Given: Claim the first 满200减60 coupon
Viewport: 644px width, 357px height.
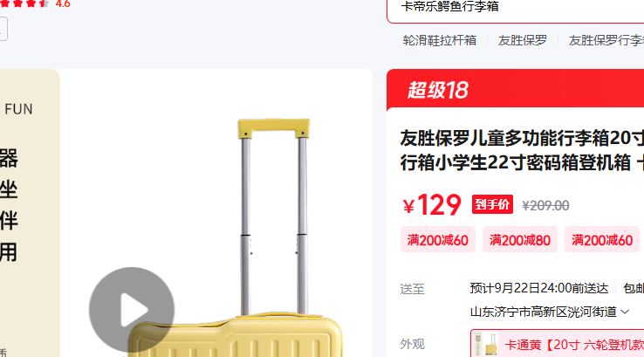Looking at the screenshot, I should coord(438,239).
